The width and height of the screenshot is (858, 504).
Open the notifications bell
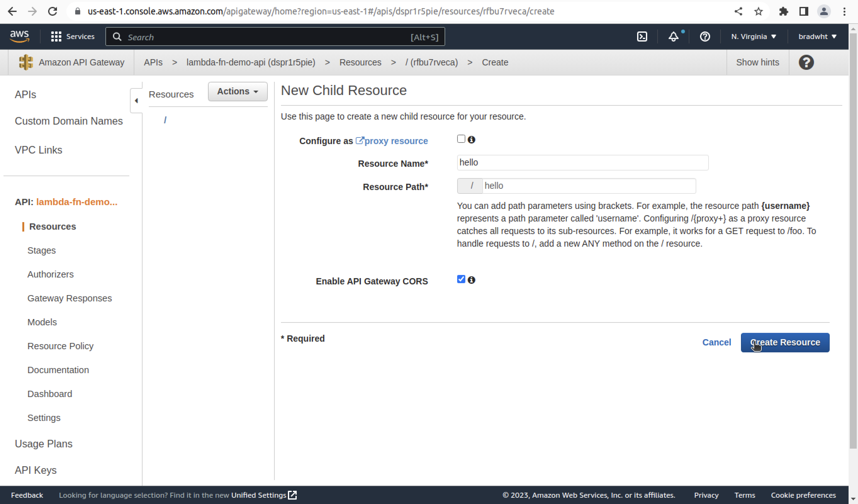(x=673, y=36)
